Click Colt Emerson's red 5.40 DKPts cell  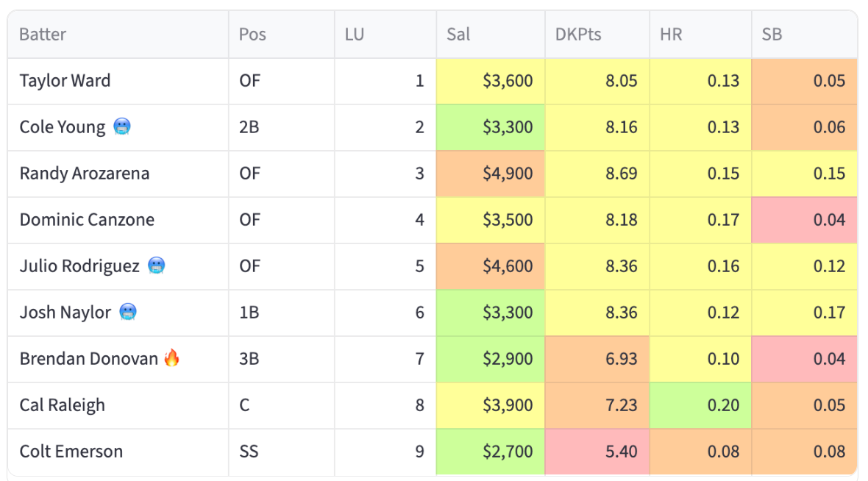[x=597, y=452]
